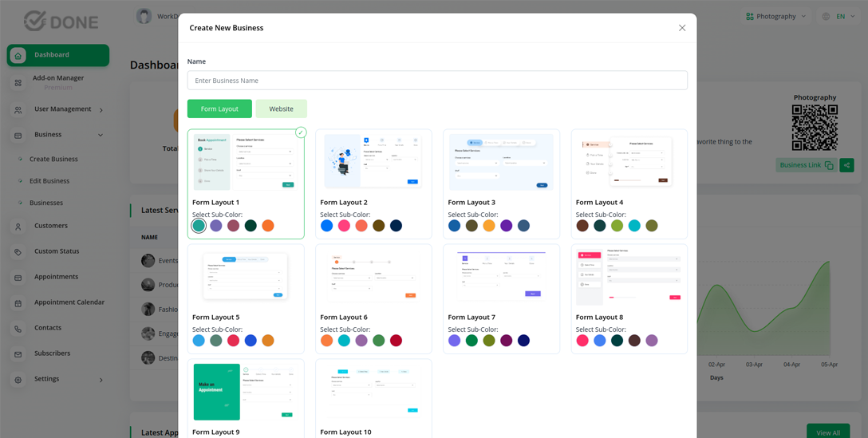This screenshot has height=438, width=868.
Task: Select Form Layout 1 preview
Action: (x=246, y=163)
